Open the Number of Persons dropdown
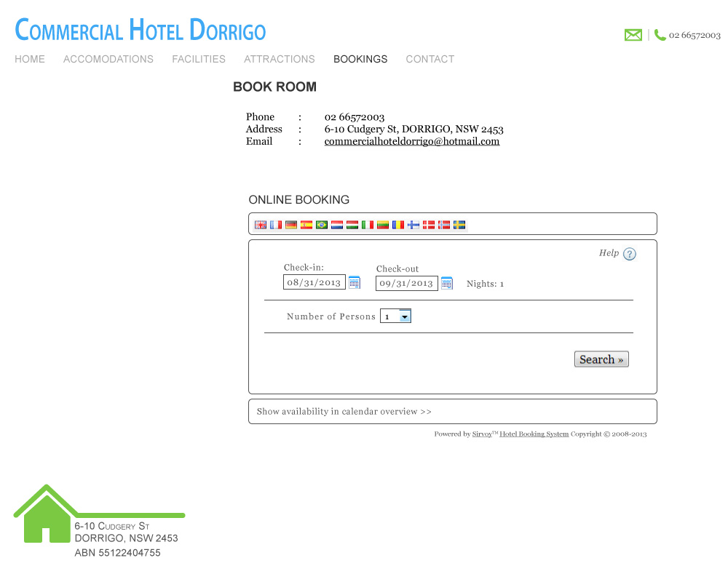The height and width of the screenshot is (582, 728). coord(395,316)
